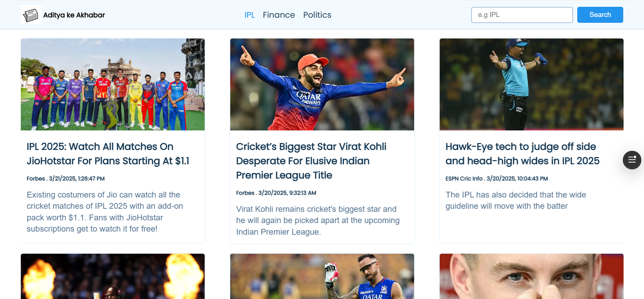Image resolution: width=644 pixels, height=299 pixels.
Task: Click the Virat Kohli celebration image
Action: (322, 84)
